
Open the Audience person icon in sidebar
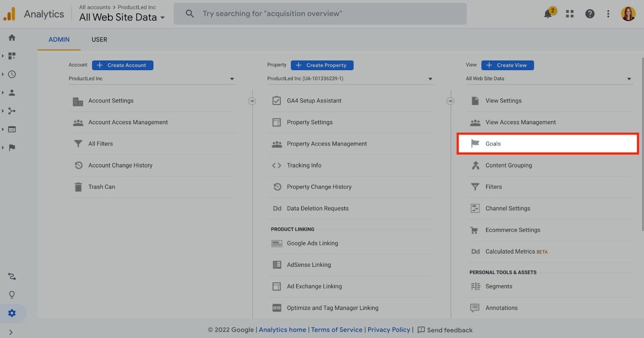click(12, 93)
